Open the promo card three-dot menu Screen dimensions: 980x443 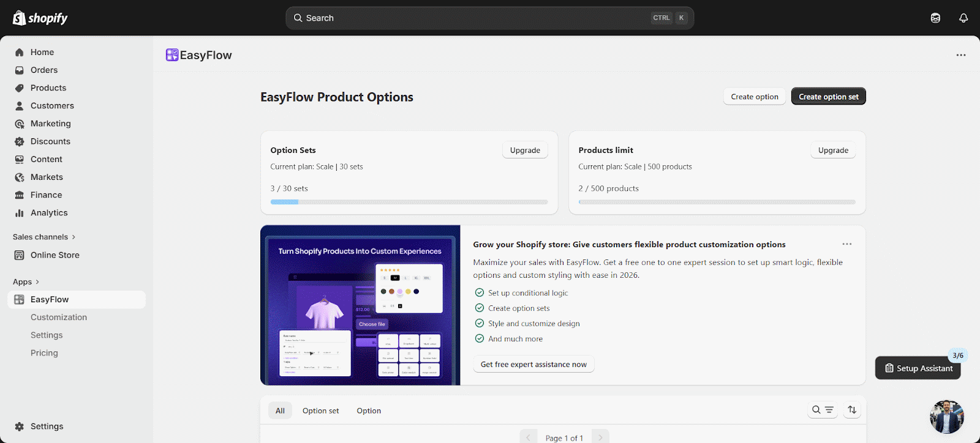click(x=846, y=244)
